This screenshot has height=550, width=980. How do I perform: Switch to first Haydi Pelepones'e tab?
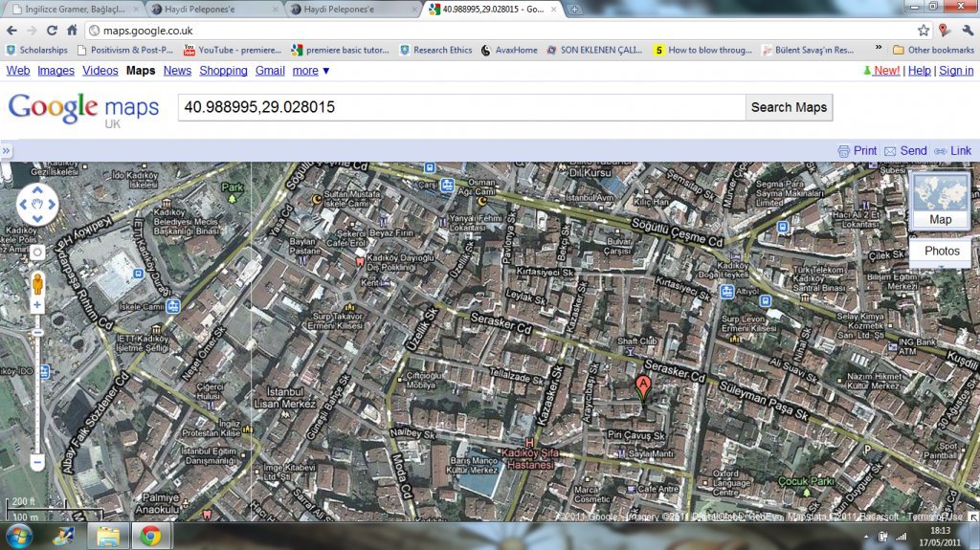click(x=213, y=10)
